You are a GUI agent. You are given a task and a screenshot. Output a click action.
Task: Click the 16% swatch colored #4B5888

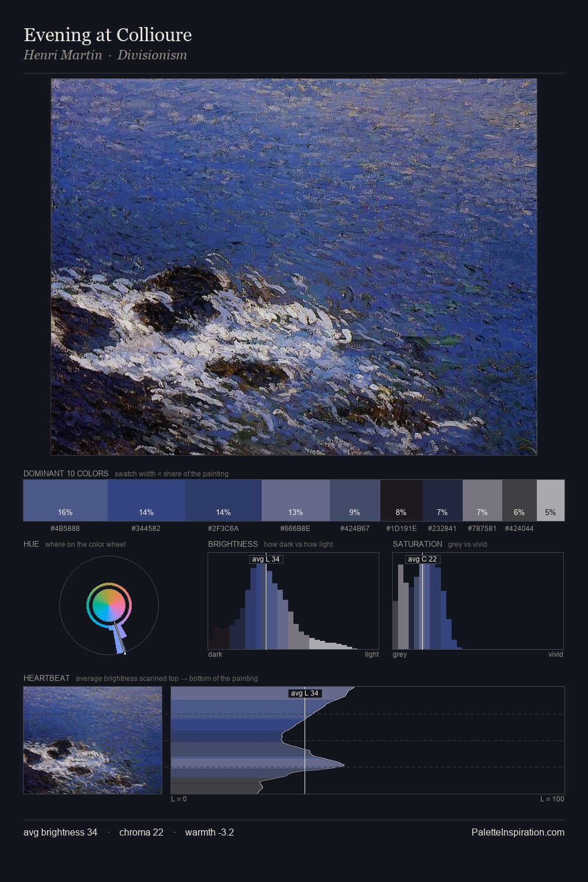65,500
